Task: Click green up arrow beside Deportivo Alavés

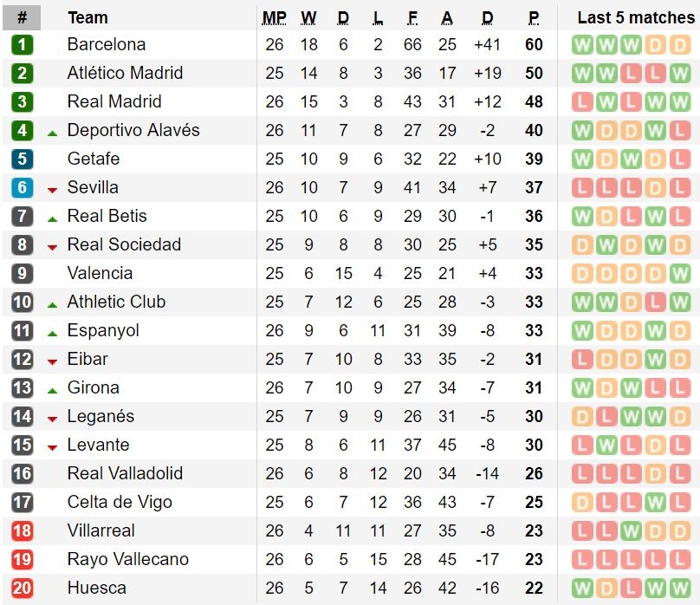Action: point(52,133)
